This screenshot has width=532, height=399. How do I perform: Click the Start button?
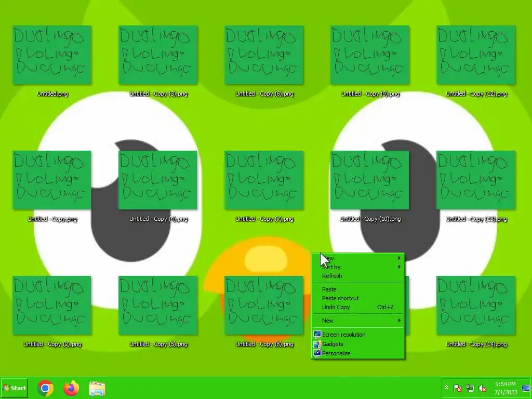(14, 388)
